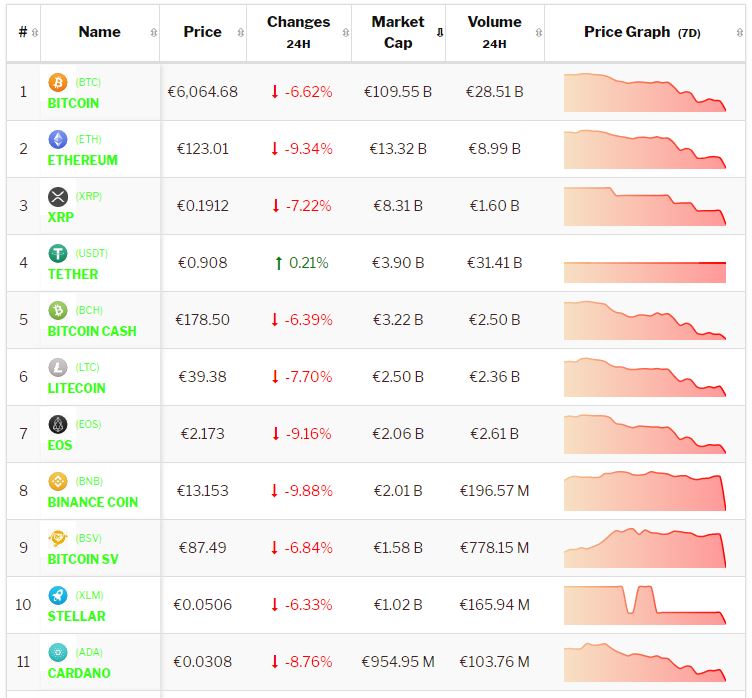Sort by rank number column arrows
The height and width of the screenshot is (698, 752).
[x=36, y=32]
